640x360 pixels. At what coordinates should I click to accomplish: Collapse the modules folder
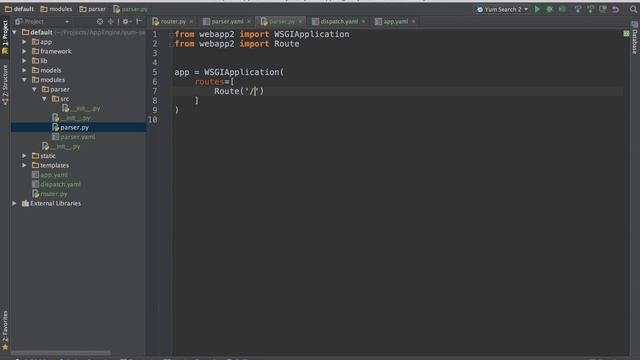tap(24, 80)
